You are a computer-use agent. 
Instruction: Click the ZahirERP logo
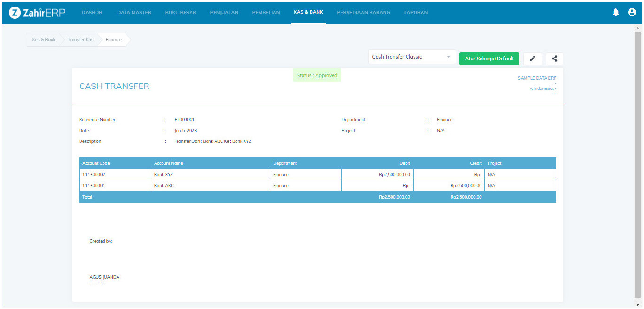coord(37,13)
